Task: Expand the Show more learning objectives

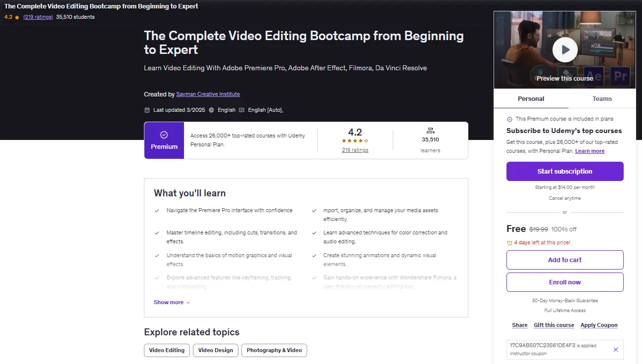Action: point(172,302)
